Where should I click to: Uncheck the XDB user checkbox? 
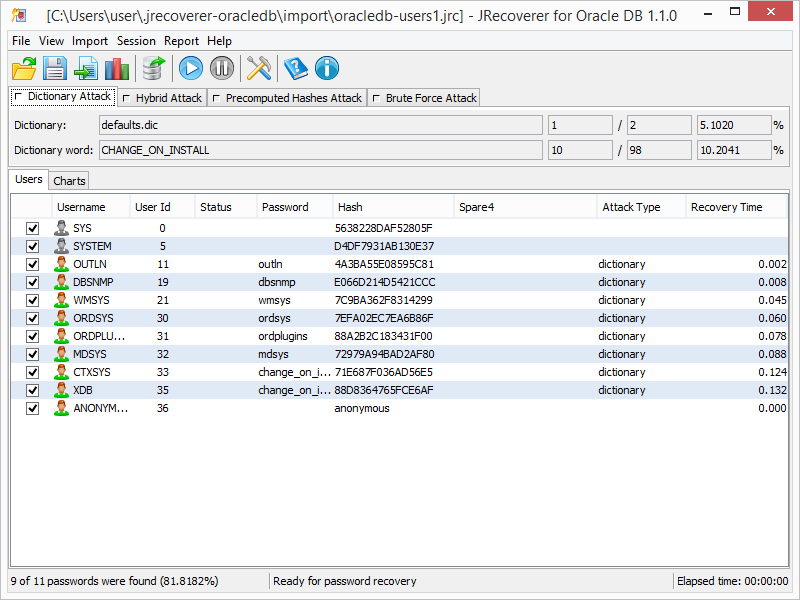click(32, 390)
